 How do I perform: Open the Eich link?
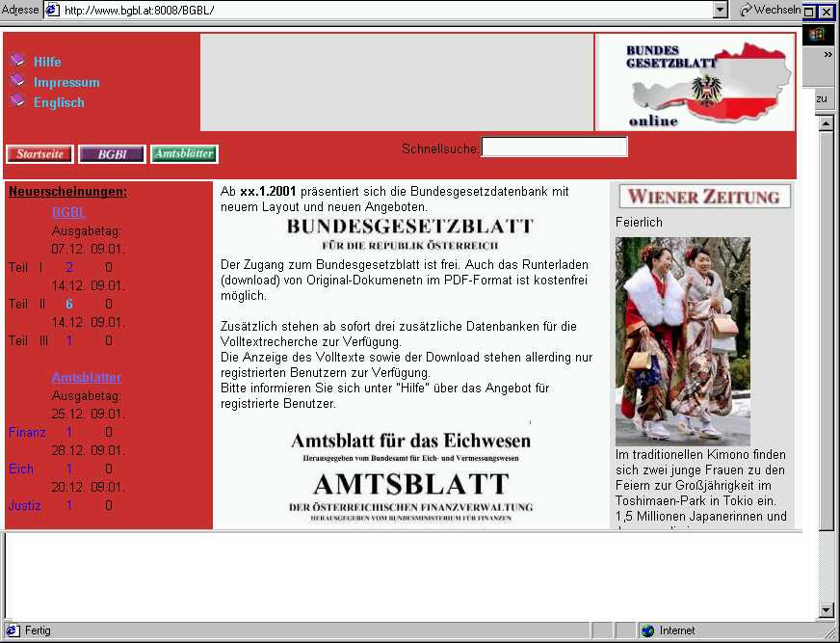point(21,469)
